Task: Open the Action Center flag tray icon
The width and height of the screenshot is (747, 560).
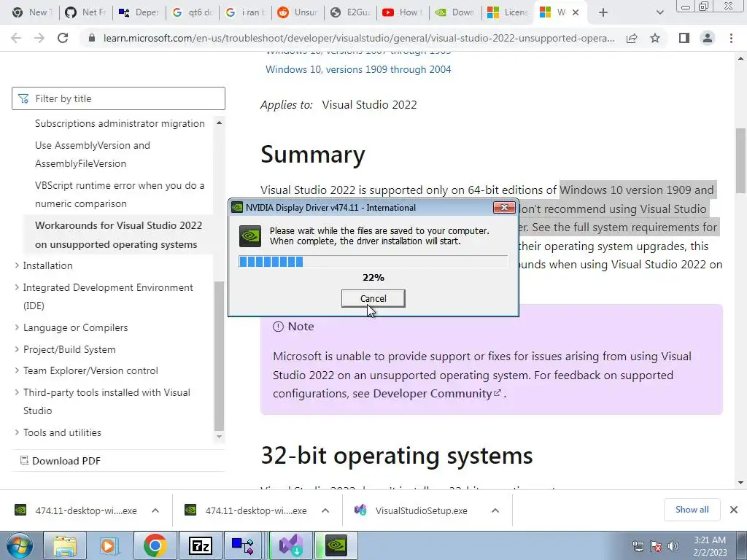Action: [656, 546]
